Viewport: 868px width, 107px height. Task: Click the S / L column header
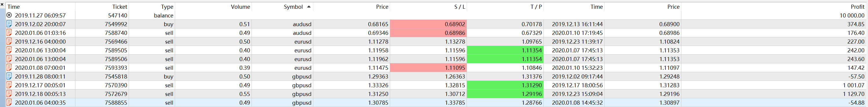coord(460,7)
